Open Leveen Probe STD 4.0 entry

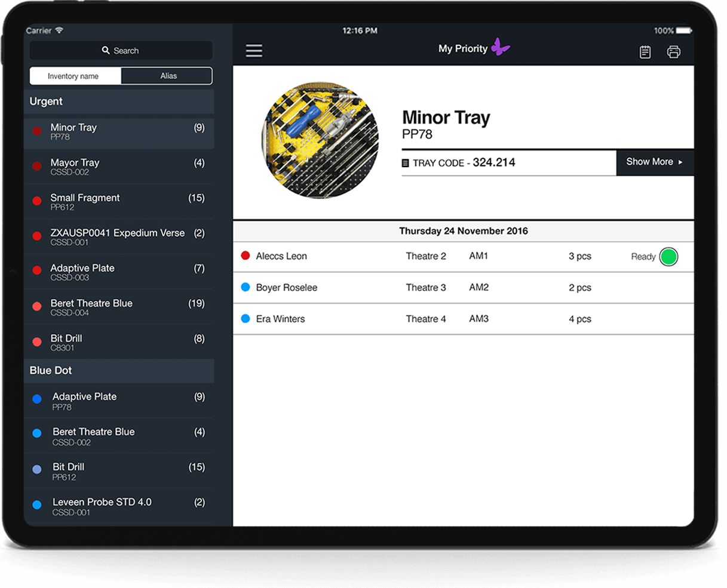pos(119,506)
